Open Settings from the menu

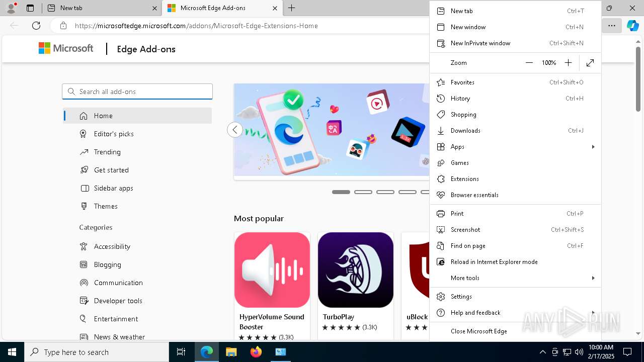[516, 297]
